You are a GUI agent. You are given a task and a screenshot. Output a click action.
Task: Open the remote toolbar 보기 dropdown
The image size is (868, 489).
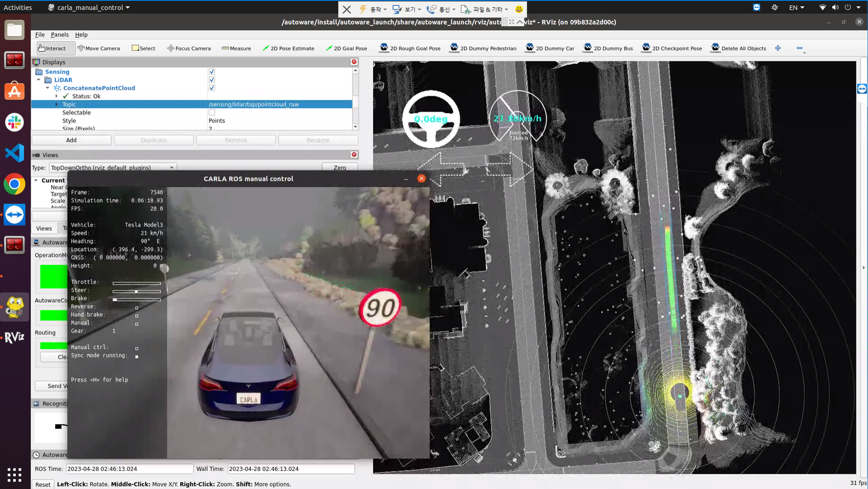pyautogui.click(x=407, y=9)
